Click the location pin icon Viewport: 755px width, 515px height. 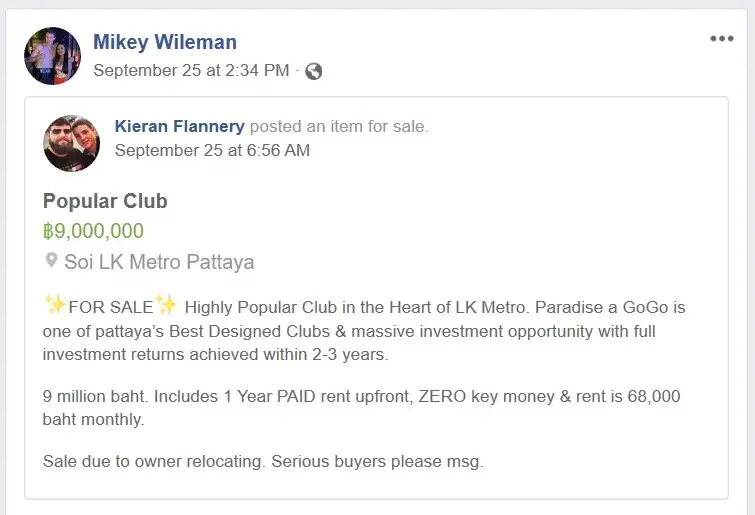point(51,262)
